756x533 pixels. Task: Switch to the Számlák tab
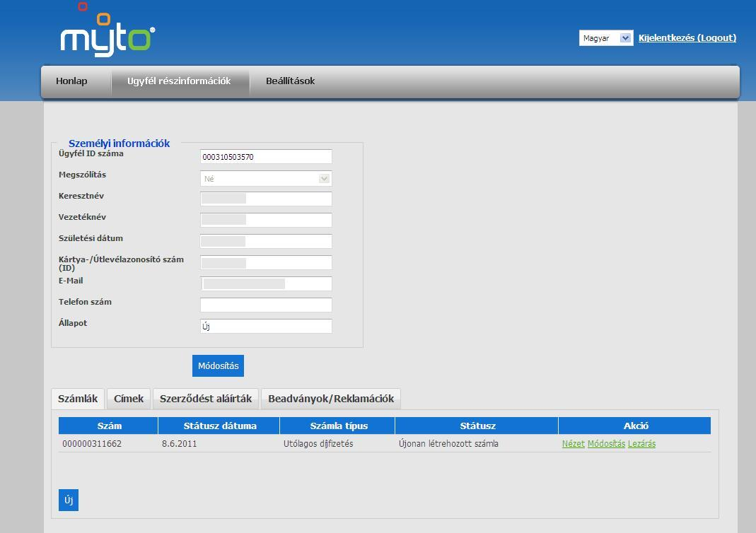[78, 399]
